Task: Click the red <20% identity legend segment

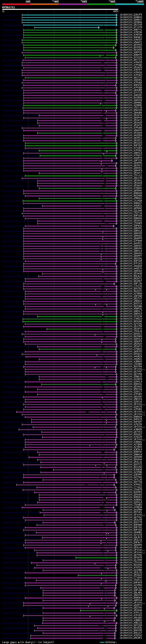Action: pos(16,4)
